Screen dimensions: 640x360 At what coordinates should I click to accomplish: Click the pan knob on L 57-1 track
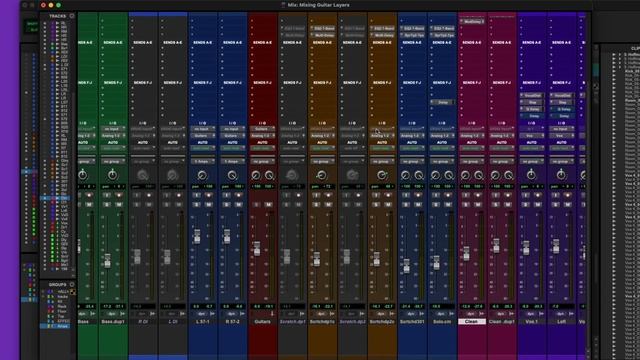(x=202, y=176)
